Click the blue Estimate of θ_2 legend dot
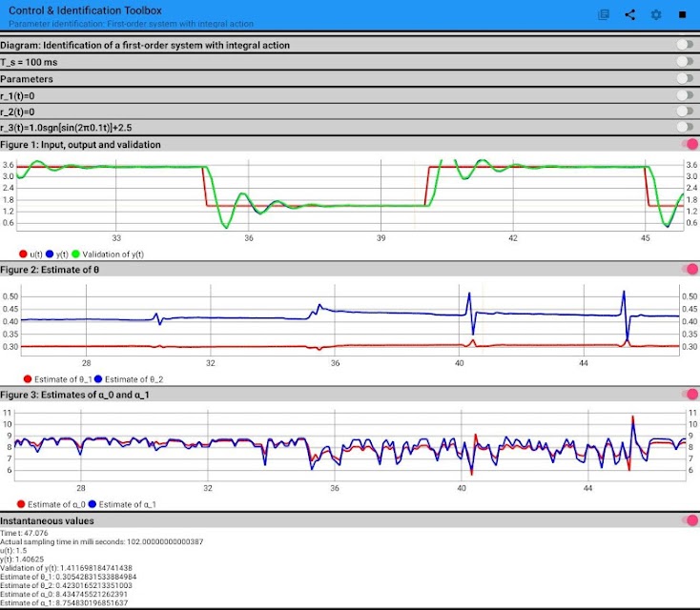The image size is (700, 610). point(98,378)
